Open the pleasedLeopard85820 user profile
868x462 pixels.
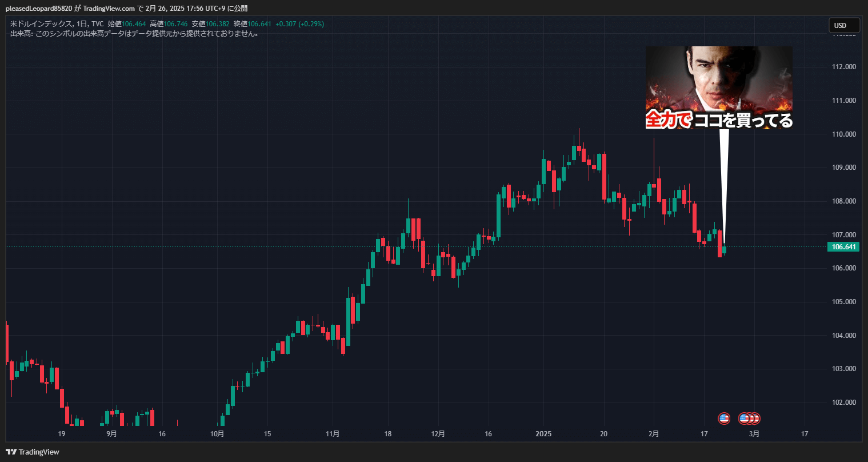click(x=38, y=8)
